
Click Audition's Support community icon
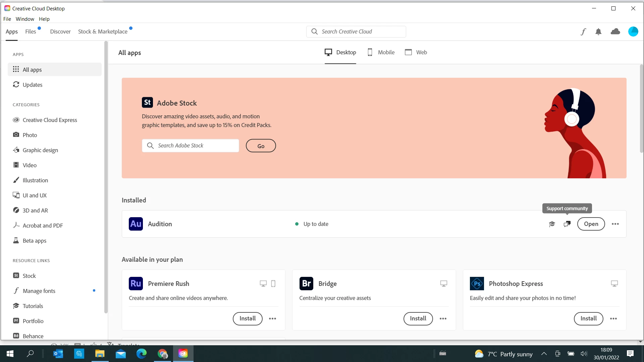click(x=567, y=224)
